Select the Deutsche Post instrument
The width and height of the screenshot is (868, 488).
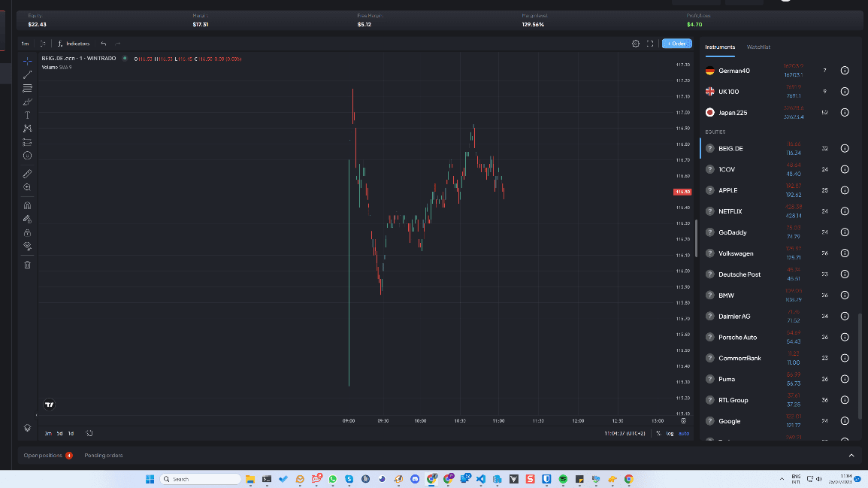(777, 274)
